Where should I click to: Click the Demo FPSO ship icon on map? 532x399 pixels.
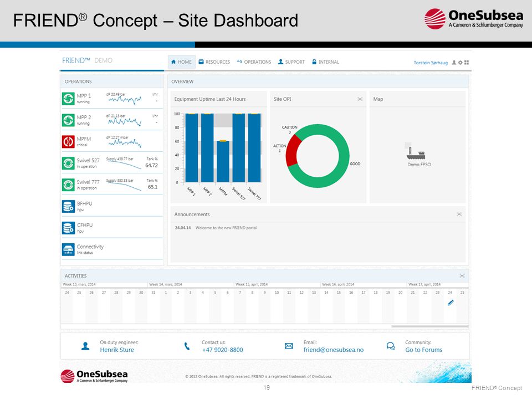tap(415, 154)
